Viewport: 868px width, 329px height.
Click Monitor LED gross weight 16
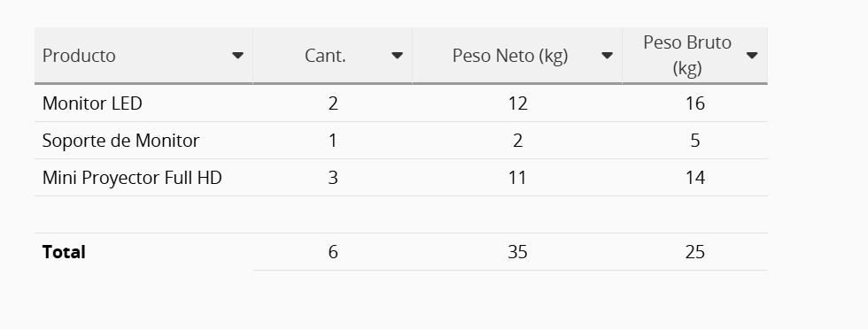point(694,103)
